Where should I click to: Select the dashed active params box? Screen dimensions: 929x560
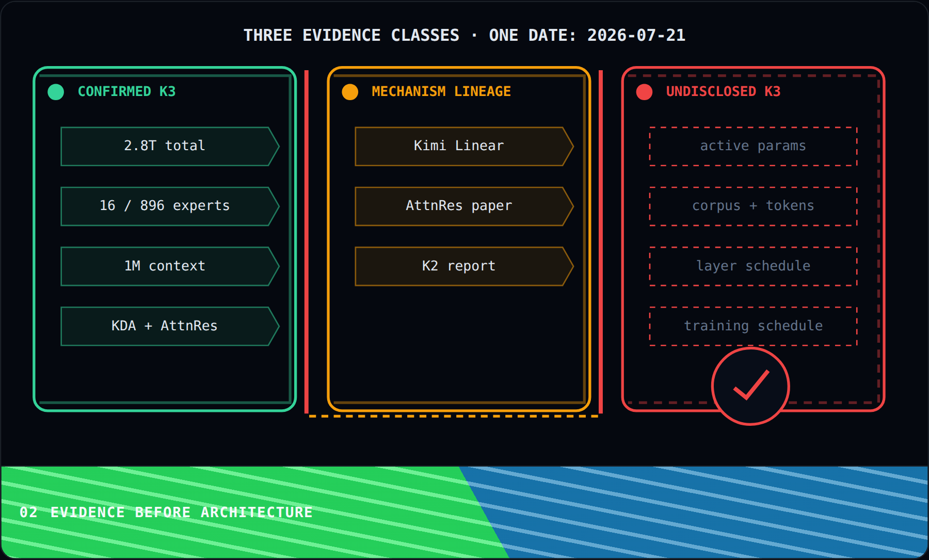pos(753,146)
